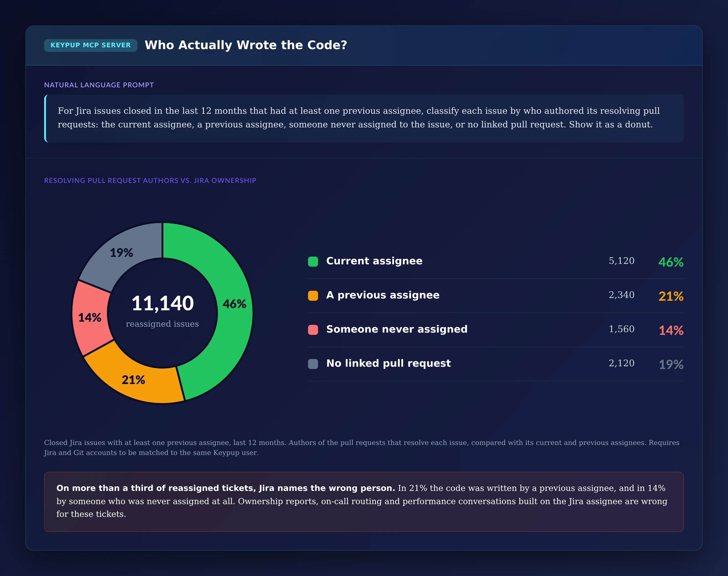This screenshot has width=728, height=576.
Task: Click the reassigned issues caption
Action: coord(162,324)
